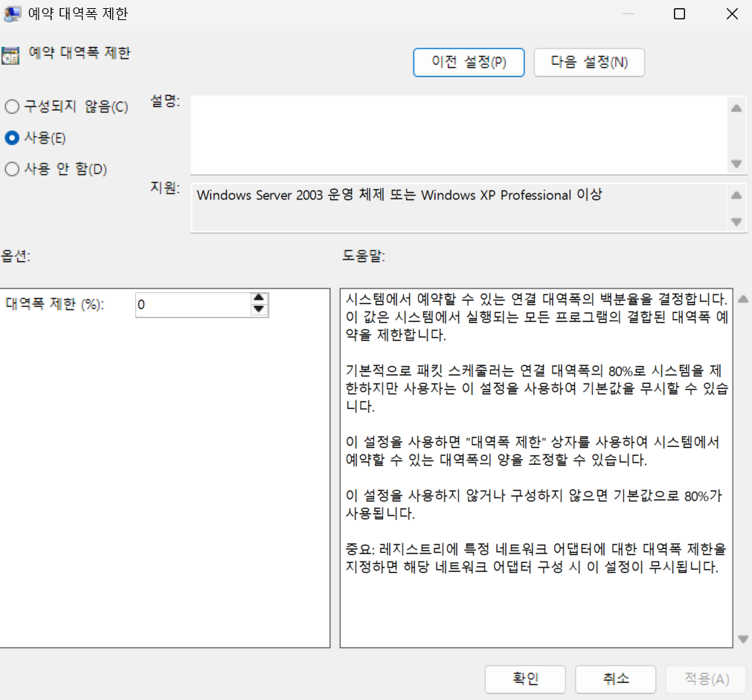Increase 대역폭 제한 value with the up arrow
This screenshot has height=700, width=752.
[259, 300]
